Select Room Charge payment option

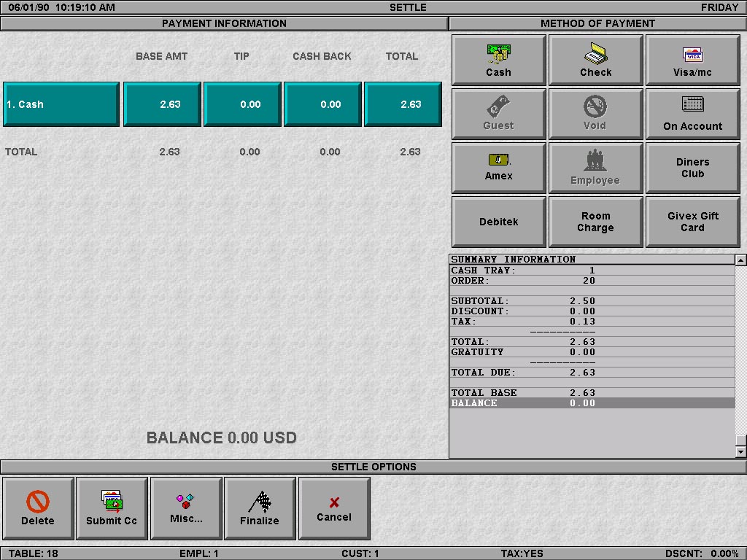[595, 222]
